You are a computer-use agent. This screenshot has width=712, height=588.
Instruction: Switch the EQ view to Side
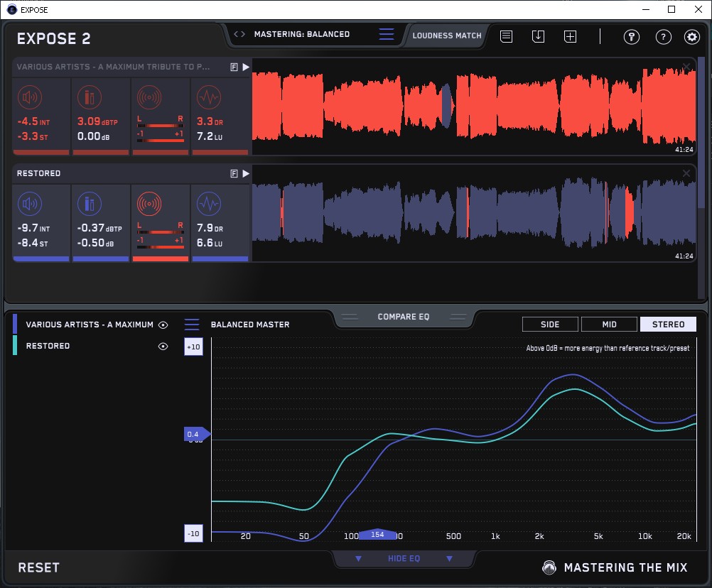tap(550, 325)
